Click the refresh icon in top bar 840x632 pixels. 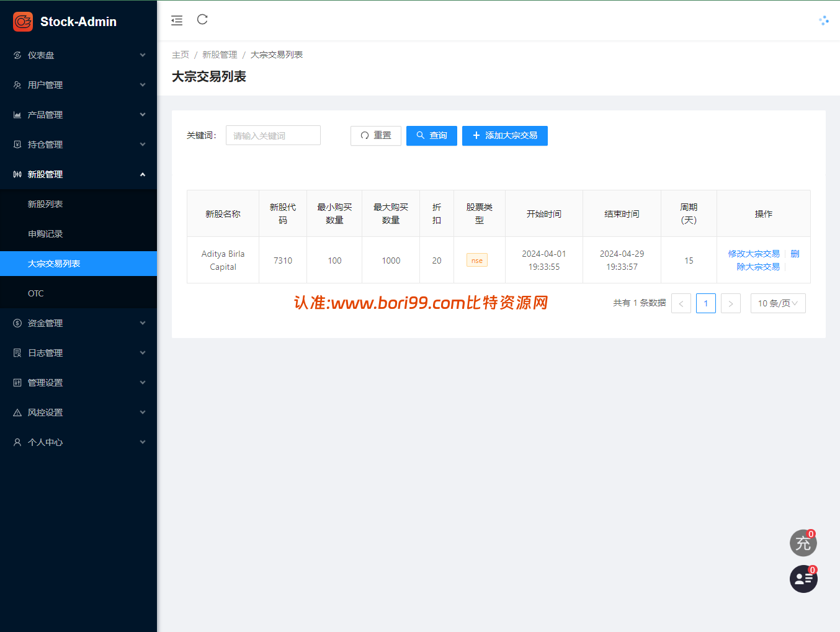[x=202, y=20]
